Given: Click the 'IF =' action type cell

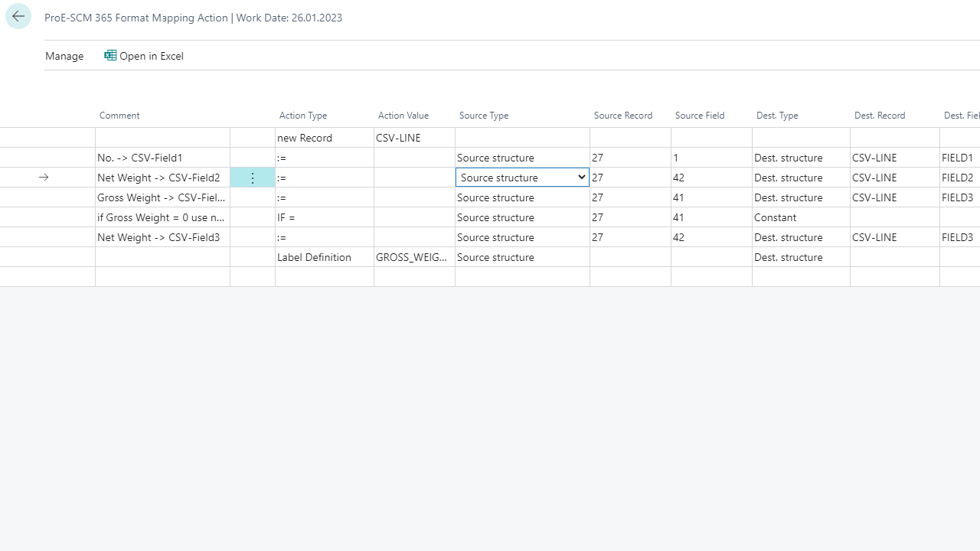Looking at the screenshot, I should [x=325, y=217].
